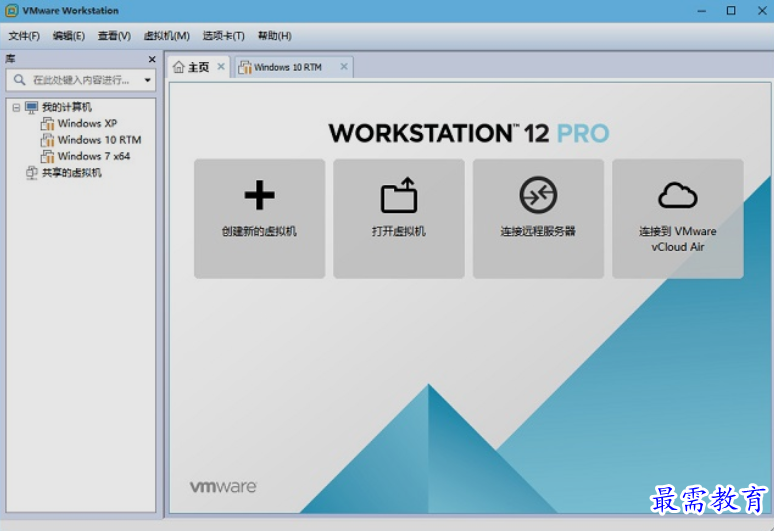Image resolution: width=774 pixels, height=531 pixels.
Task: Select Windows 7 x64 in the library tree
Action: [x=94, y=156]
